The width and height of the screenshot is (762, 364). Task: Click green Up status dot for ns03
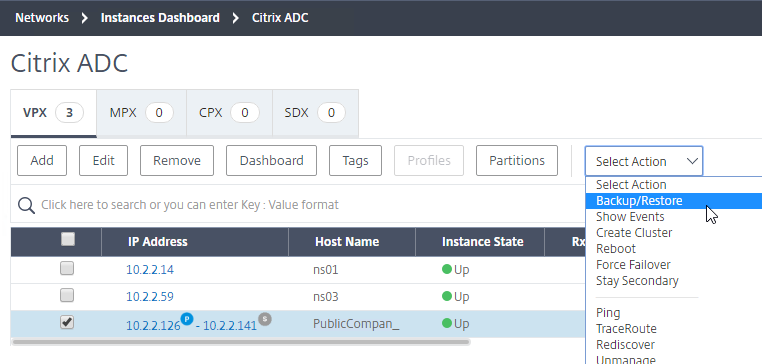point(447,296)
